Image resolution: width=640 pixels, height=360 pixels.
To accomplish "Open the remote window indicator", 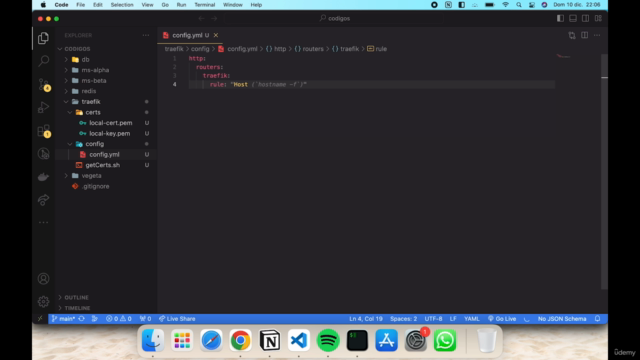I will pos(40,319).
